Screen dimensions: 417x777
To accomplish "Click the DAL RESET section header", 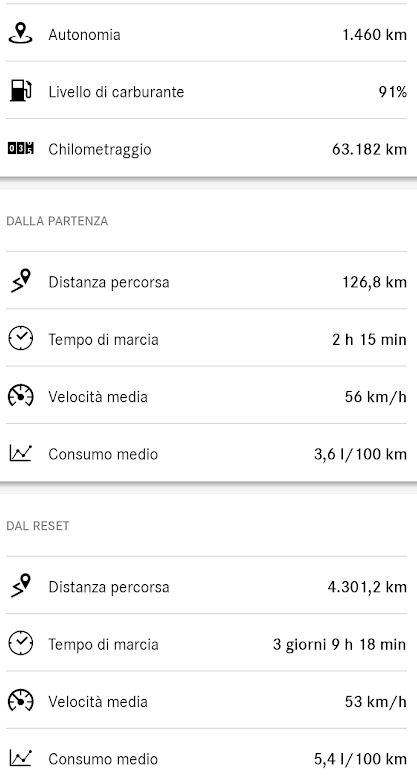I will coord(38,526).
